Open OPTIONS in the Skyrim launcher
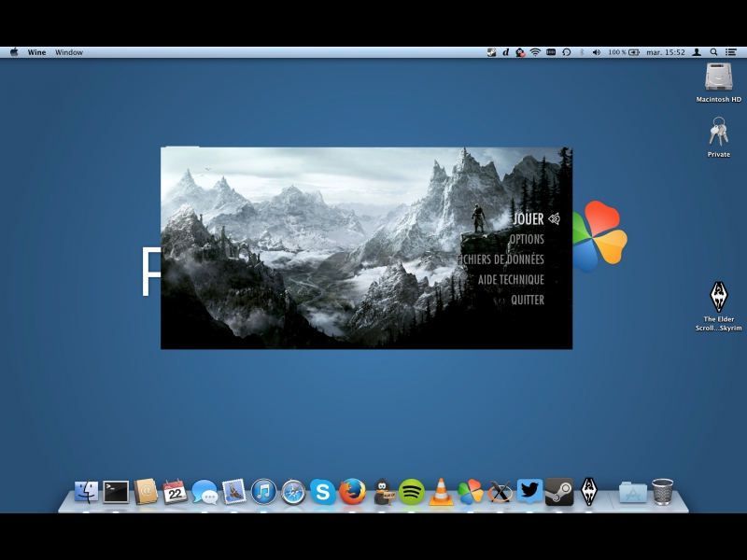The image size is (747, 560). click(527, 240)
